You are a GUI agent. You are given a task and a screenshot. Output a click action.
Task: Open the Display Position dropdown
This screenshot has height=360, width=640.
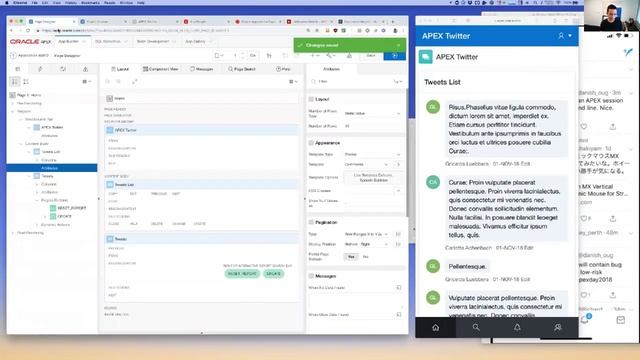tap(367, 244)
